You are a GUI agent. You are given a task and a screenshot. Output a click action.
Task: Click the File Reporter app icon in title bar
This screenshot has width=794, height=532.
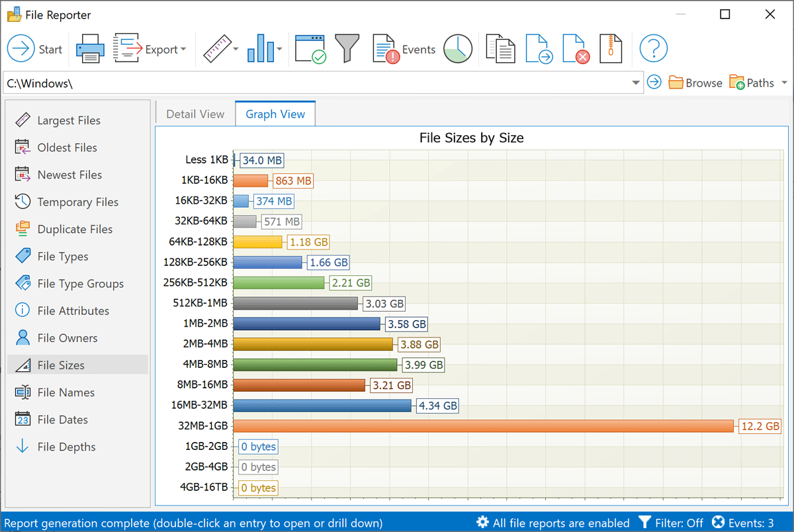[15, 14]
